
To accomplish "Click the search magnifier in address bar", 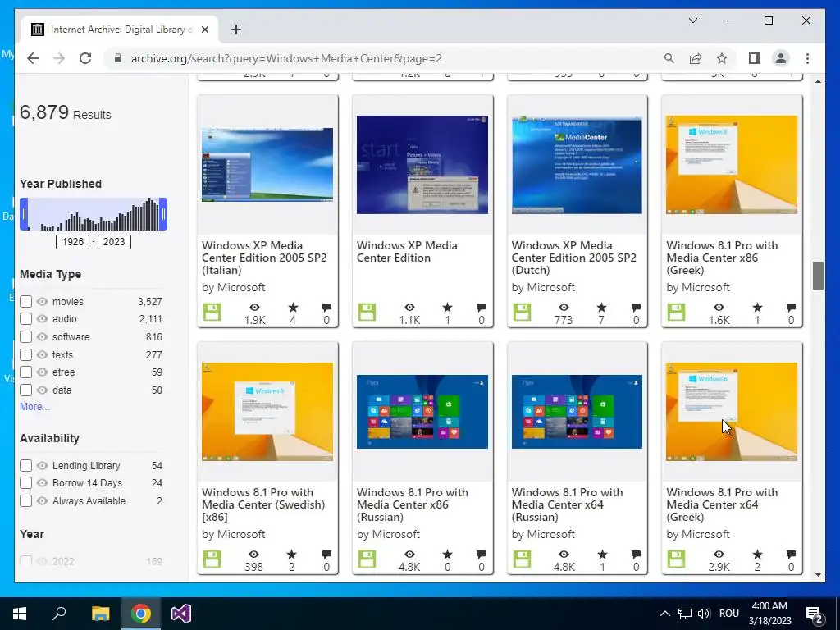I will pos(669,58).
